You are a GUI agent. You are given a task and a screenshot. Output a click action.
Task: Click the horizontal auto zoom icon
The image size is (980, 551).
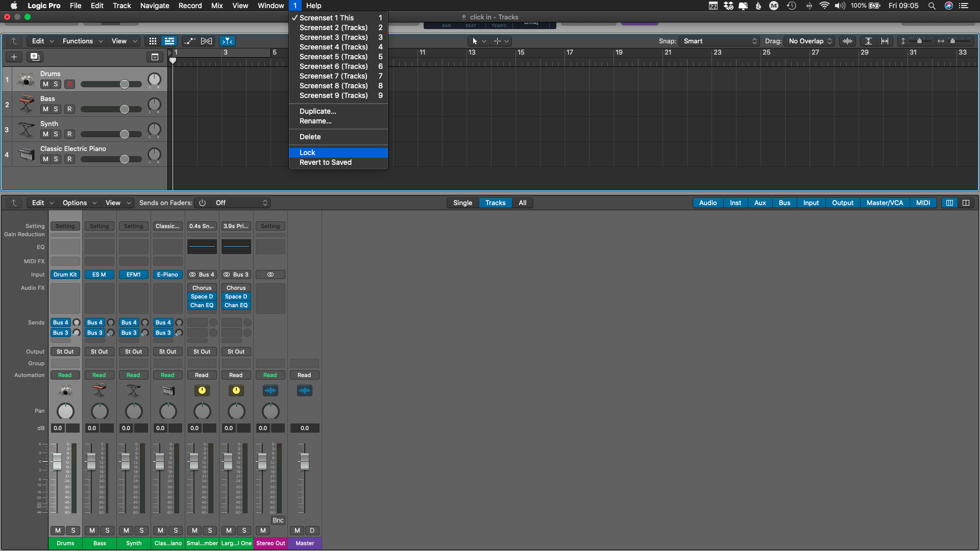click(885, 41)
